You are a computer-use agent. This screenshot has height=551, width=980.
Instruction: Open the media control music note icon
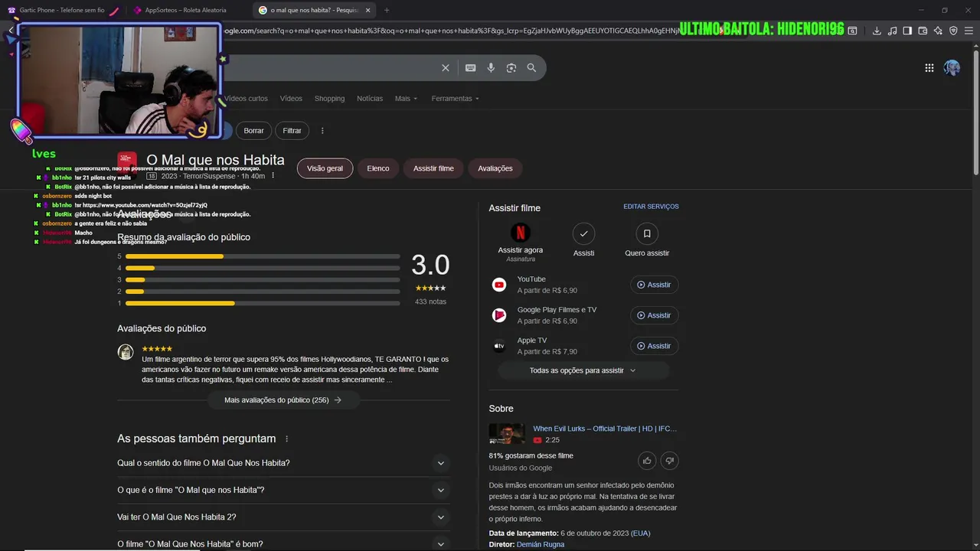pos(892,31)
